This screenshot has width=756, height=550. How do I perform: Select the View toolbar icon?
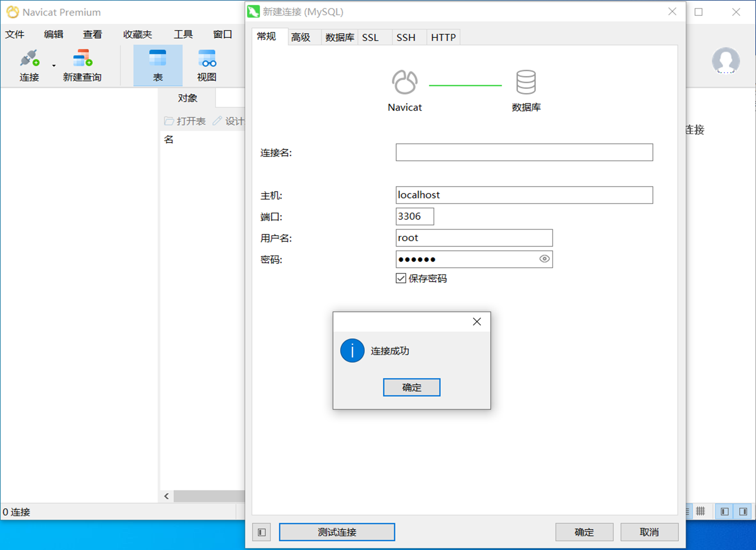(x=207, y=65)
